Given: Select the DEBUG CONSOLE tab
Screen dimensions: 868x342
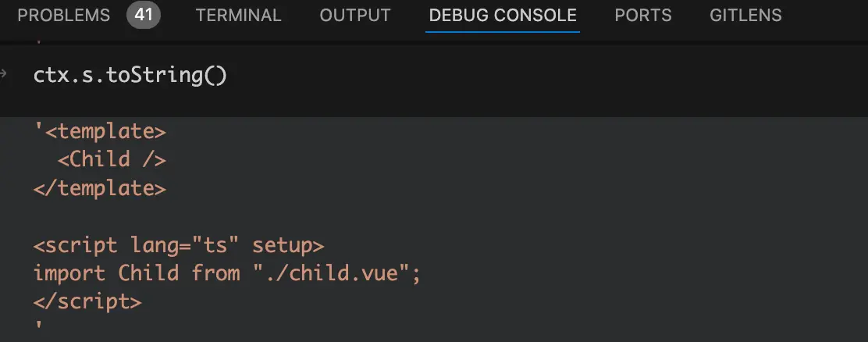Looking at the screenshot, I should pos(503,16).
